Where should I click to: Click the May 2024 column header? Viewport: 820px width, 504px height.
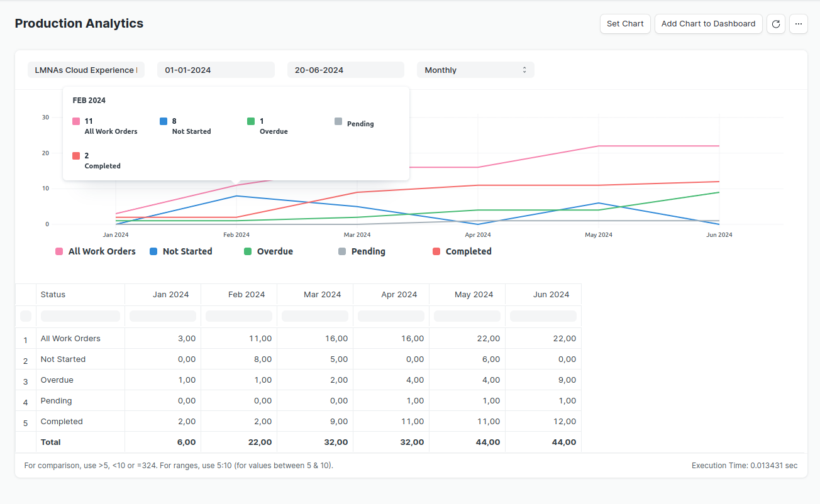[x=467, y=294]
